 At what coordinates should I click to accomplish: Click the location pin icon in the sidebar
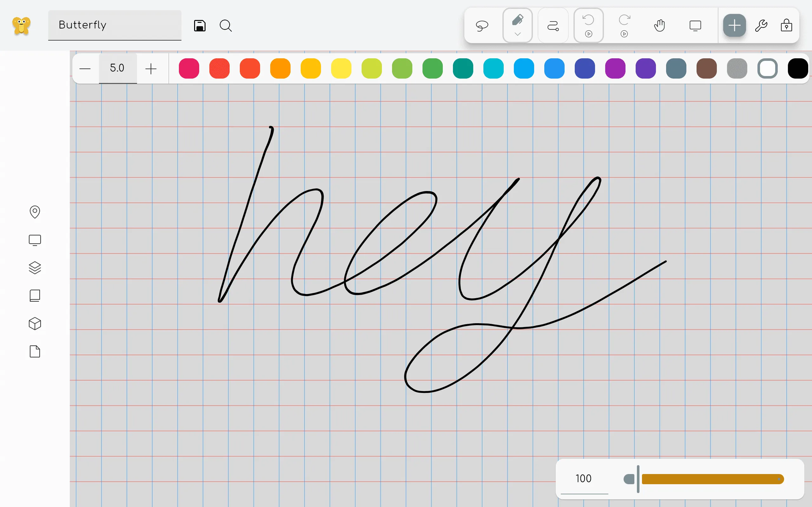(x=35, y=212)
